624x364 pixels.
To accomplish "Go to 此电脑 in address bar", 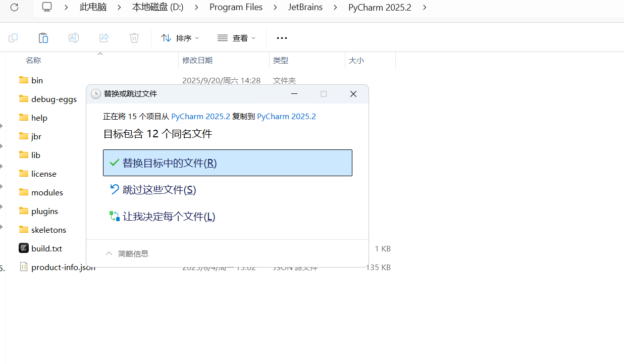I will 93,7.
